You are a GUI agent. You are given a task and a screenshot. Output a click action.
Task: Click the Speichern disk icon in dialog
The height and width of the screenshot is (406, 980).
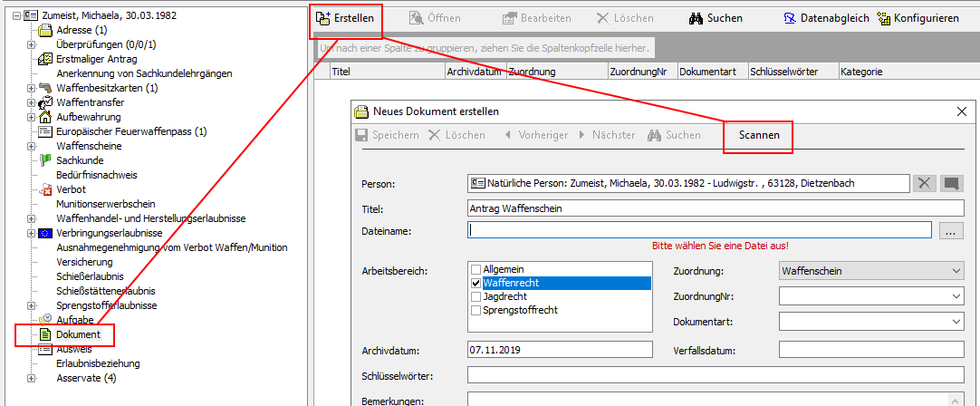click(361, 135)
